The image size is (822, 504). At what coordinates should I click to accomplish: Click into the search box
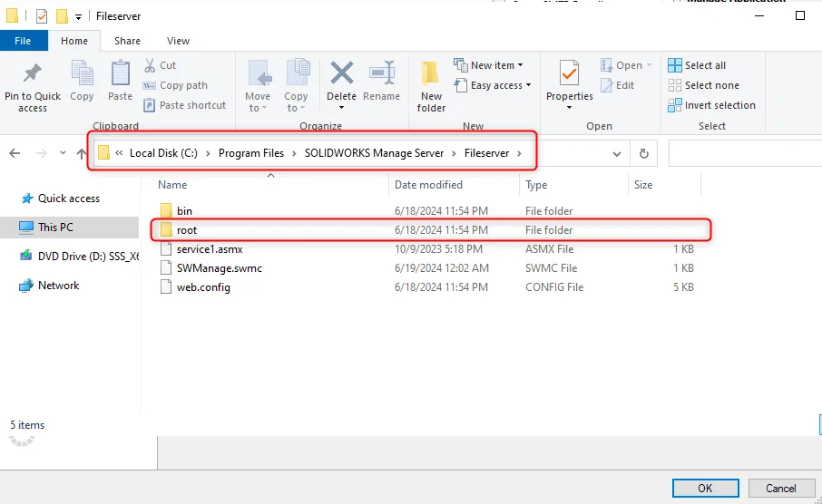tap(746, 153)
